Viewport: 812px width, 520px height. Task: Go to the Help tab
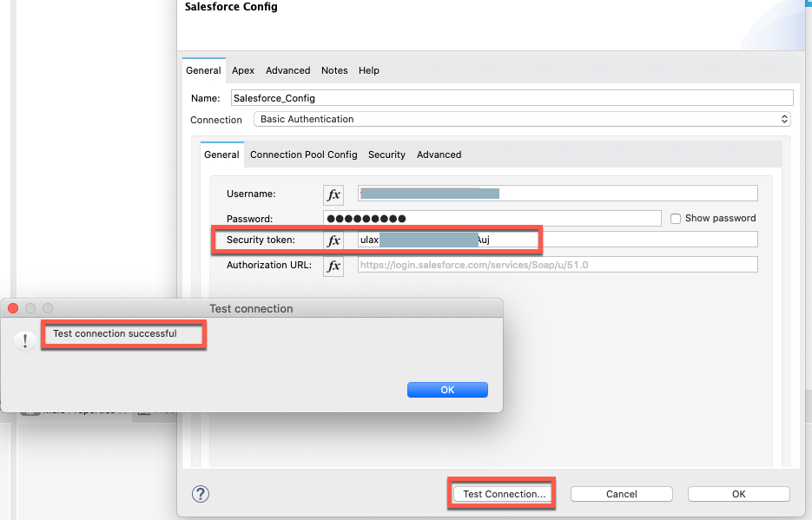point(369,70)
